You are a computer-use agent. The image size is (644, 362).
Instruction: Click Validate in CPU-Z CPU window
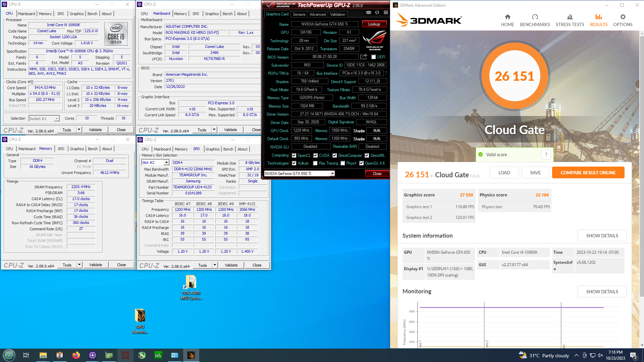click(95, 130)
